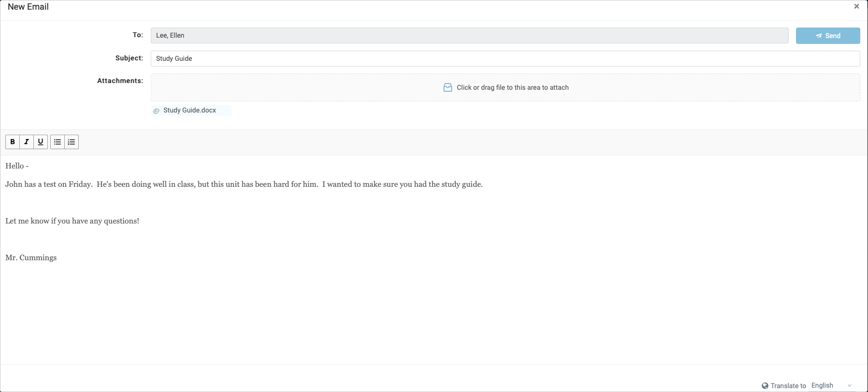Toggle italic formatting button

[x=27, y=142]
